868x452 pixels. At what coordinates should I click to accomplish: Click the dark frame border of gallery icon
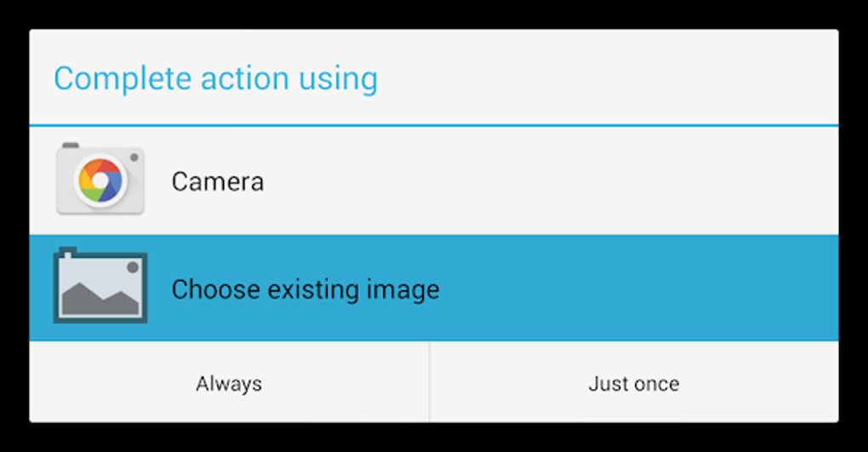[x=56, y=288]
